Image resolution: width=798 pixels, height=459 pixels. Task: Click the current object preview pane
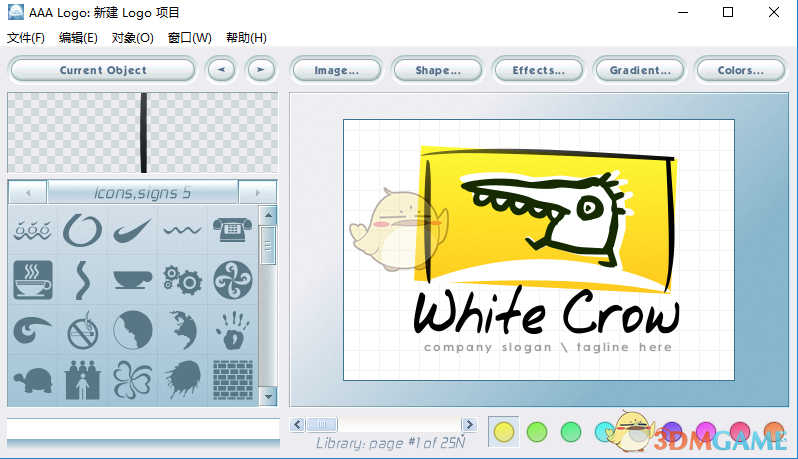pos(142,133)
